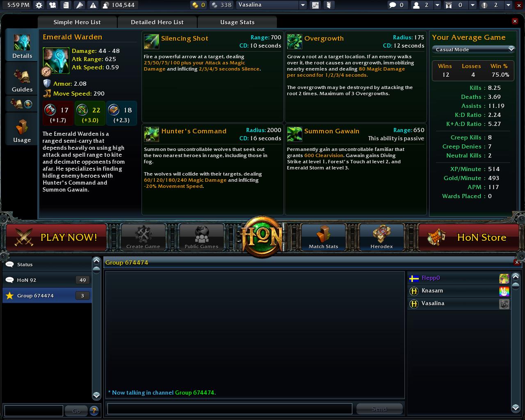Image resolution: width=525 pixels, height=420 pixels.
Task: Click the guide plus add icon
Action: pos(28,104)
